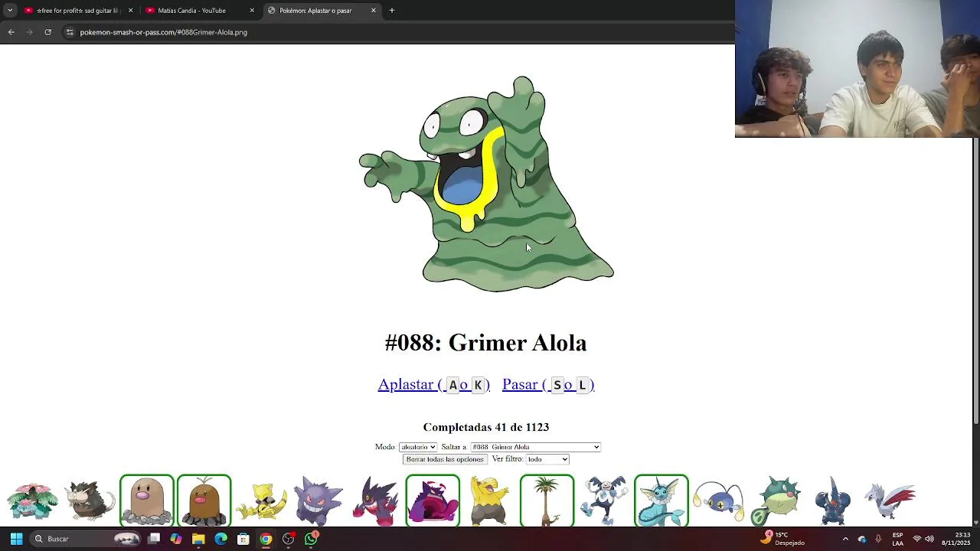Screen dimensions: 980x551
Task: Choose the Vaporeon thumbnail
Action: [661, 501]
